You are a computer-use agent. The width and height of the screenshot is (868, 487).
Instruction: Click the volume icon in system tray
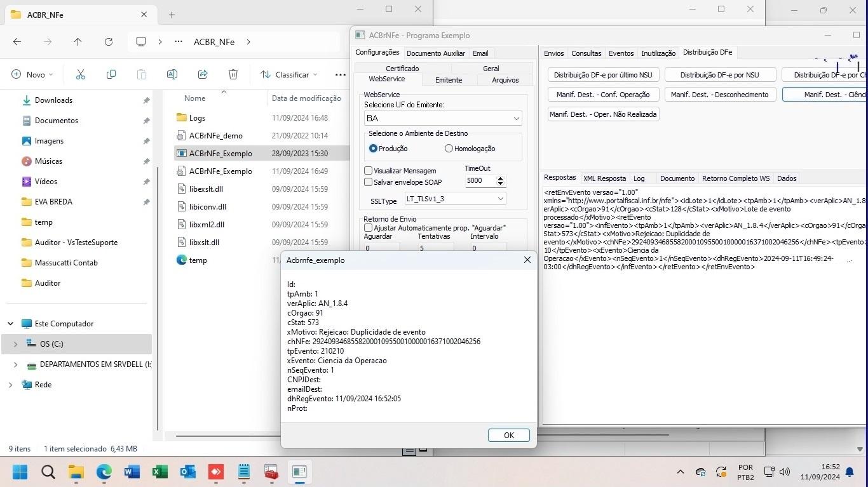[x=785, y=472]
